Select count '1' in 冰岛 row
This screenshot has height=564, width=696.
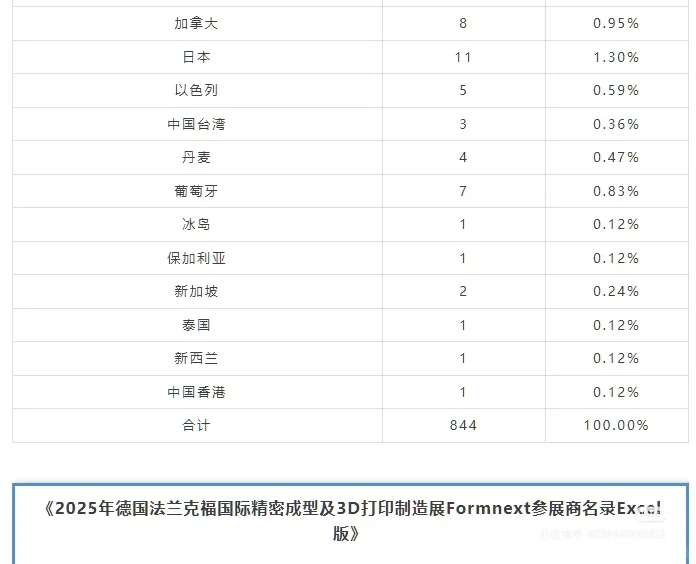(x=463, y=225)
